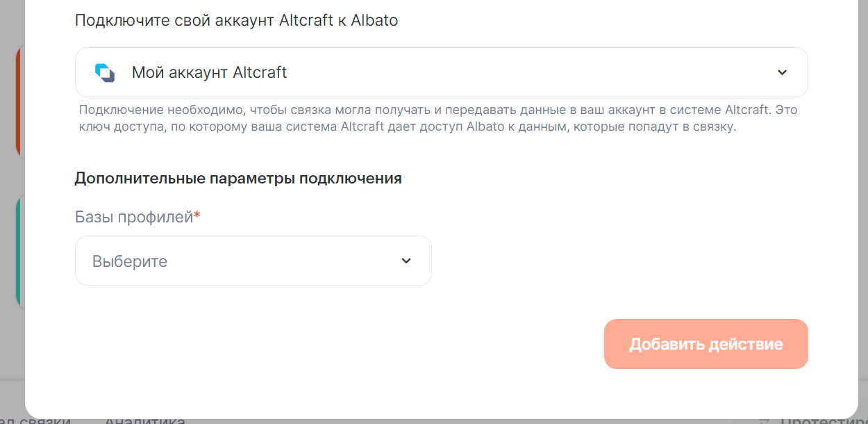Open the Мой аккаунт Altcraft account dropdown

pos(441,72)
